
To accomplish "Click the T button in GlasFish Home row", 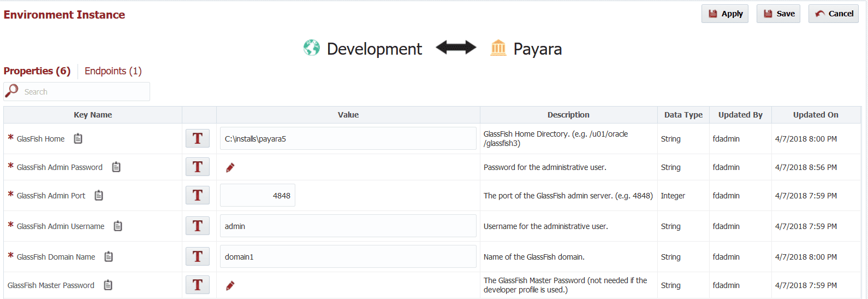I will tap(198, 139).
